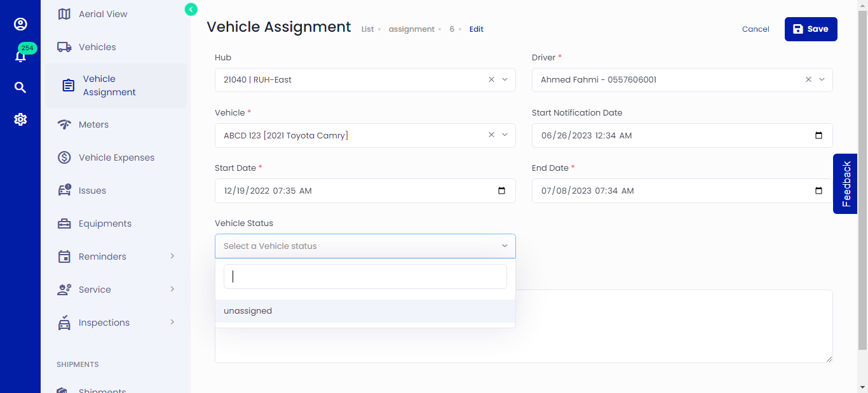Clear the selected Hub value
The height and width of the screenshot is (393, 868).
(491, 80)
